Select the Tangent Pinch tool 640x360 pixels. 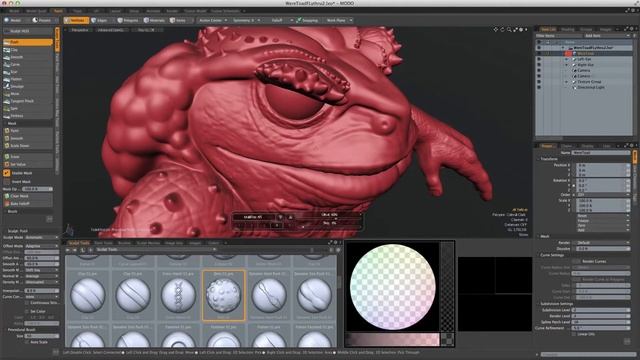pyautogui.click(x=28, y=101)
